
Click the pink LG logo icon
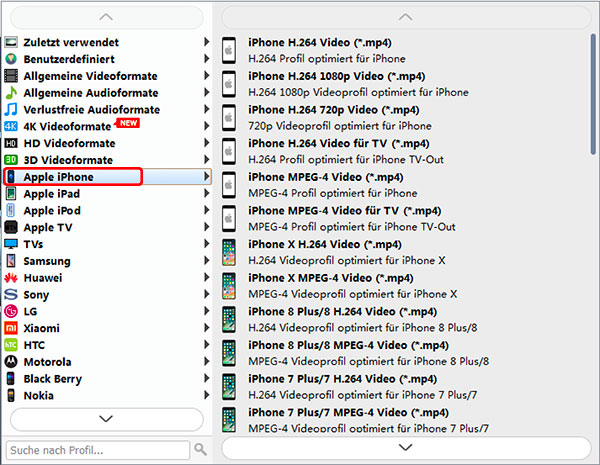coord(11,312)
